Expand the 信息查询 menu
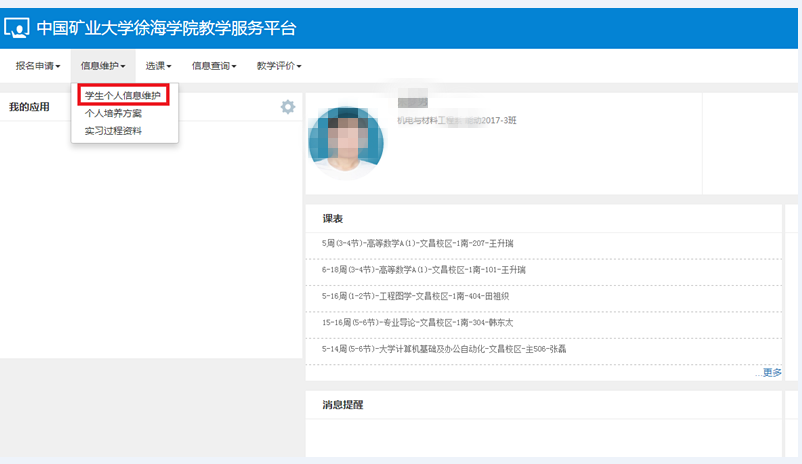Image resolution: width=802 pixels, height=464 pixels. (213, 66)
